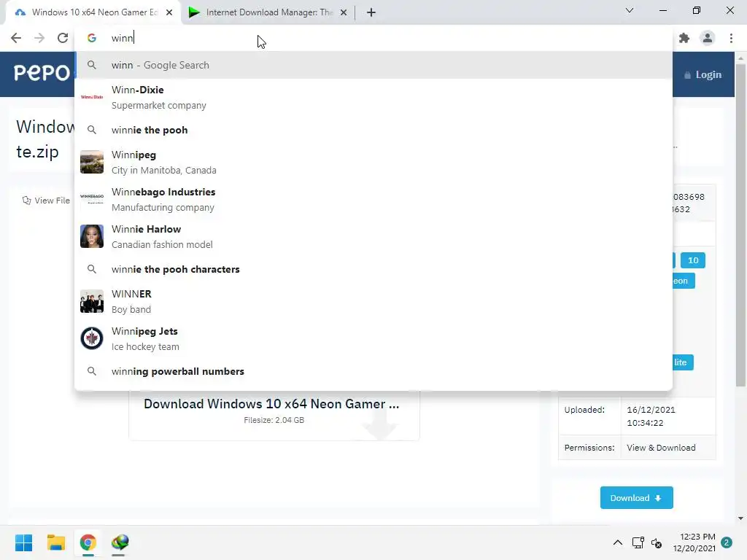The image size is (747, 560).
Task: Pick the winnie the pooh suggestion
Action: 373,130
